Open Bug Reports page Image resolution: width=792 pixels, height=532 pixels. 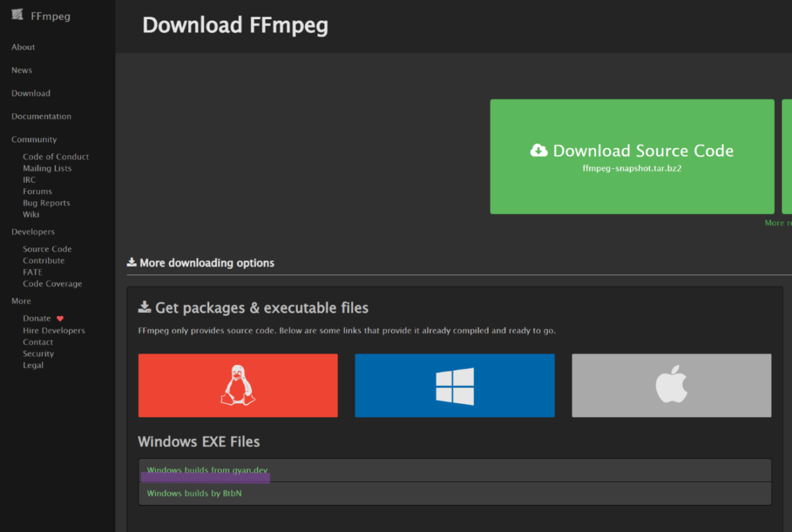coord(47,203)
